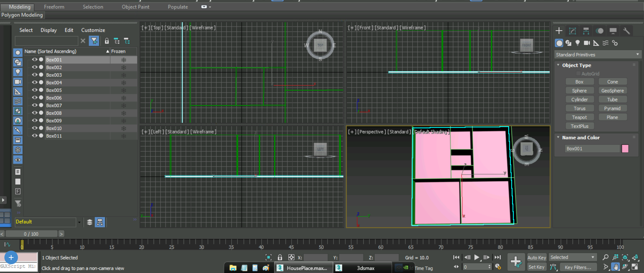644x273 pixels.
Task: Click the Manage Layers stack icon
Action: pos(90,222)
